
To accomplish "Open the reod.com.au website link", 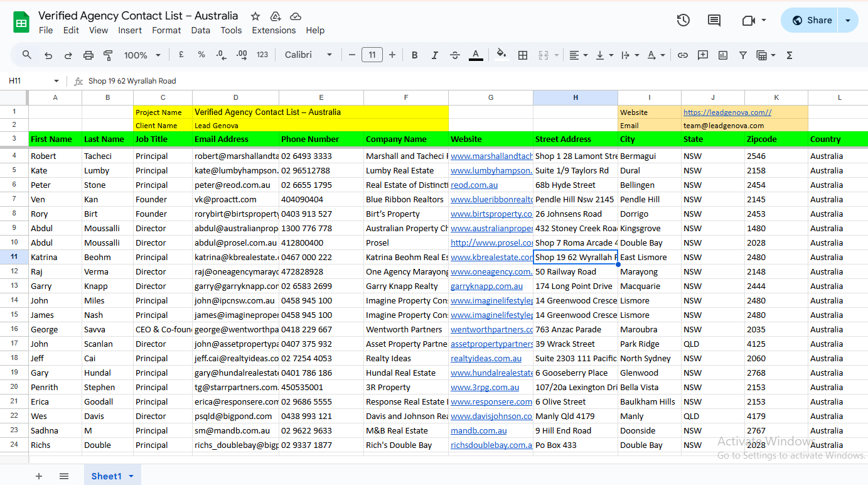I will point(474,185).
